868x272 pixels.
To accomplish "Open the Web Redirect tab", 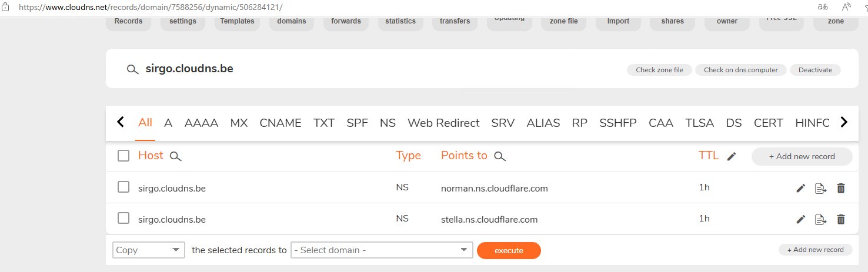I will tap(443, 123).
